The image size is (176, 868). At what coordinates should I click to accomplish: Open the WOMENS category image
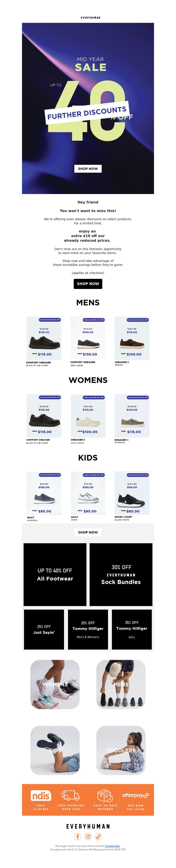(55, 684)
